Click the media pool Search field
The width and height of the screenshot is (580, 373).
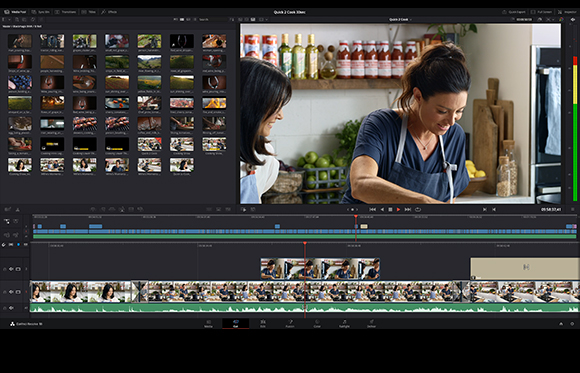pos(213,19)
